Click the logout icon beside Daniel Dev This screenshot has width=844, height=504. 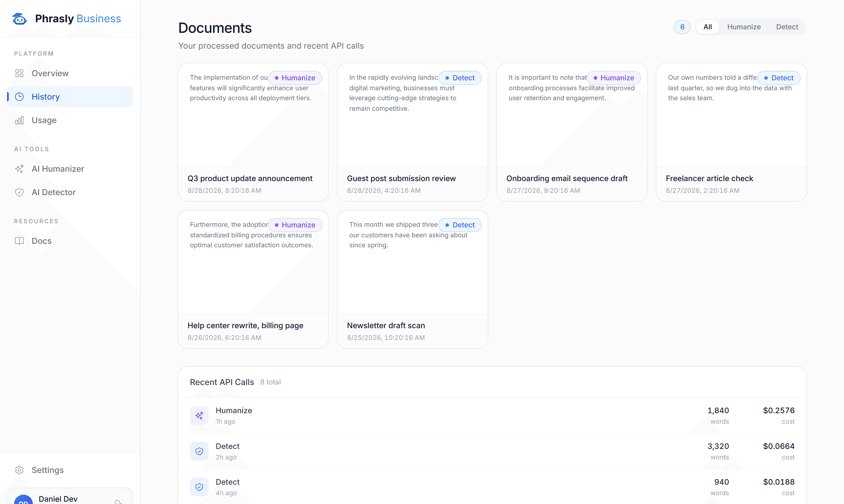[x=118, y=502]
